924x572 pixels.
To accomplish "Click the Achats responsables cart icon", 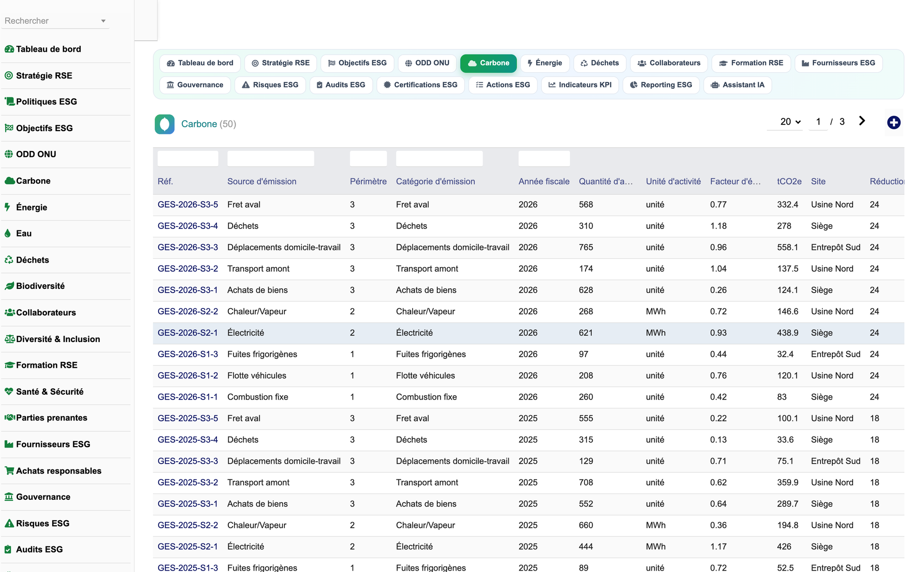I will pyautogui.click(x=9, y=471).
